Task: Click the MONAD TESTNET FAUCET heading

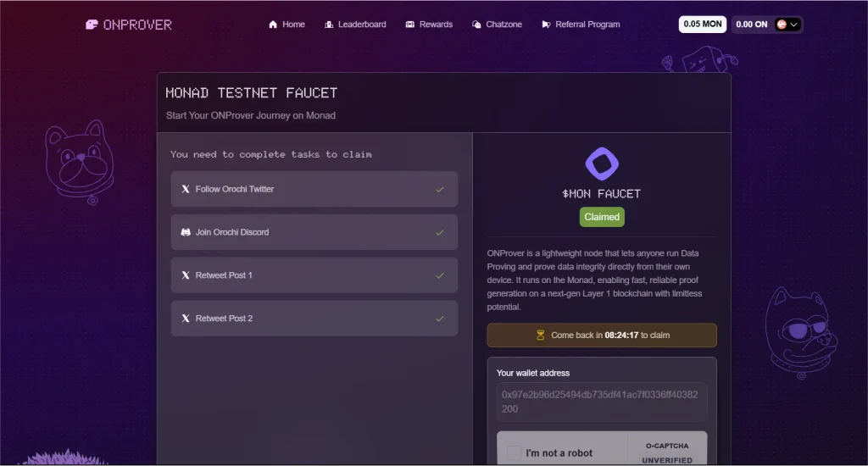Action: click(251, 93)
